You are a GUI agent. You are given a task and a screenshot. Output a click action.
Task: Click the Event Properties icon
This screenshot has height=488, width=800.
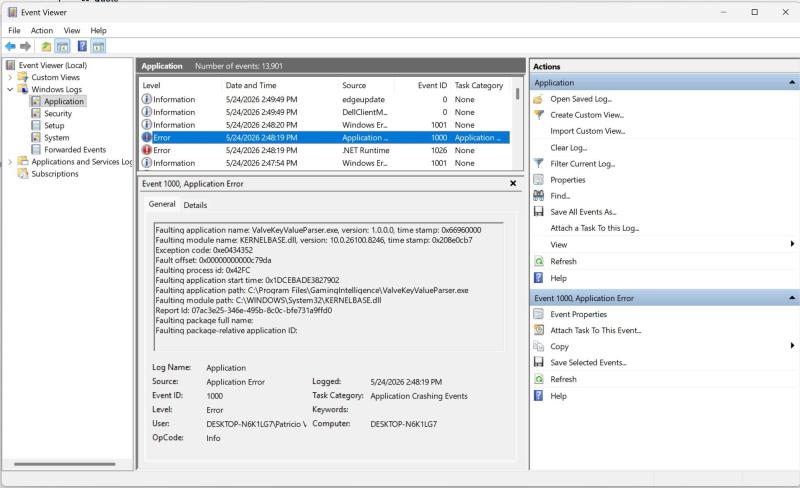click(x=538, y=314)
